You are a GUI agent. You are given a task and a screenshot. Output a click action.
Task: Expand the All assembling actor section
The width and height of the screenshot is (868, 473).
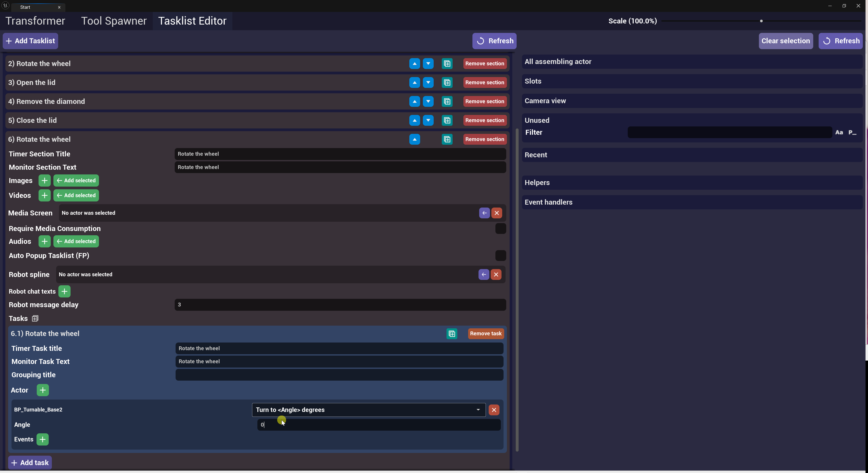tap(558, 62)
